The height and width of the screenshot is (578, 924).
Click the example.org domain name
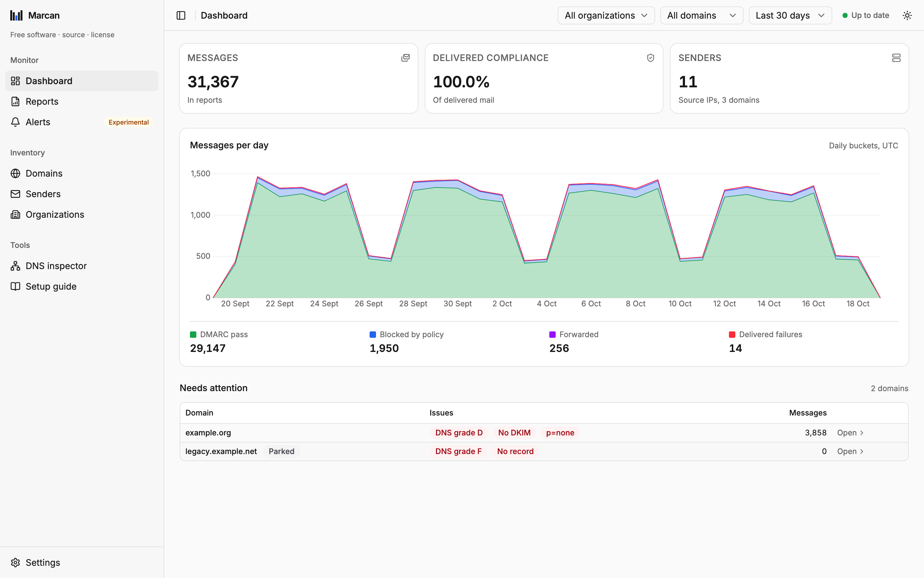[x=208, y=433]
